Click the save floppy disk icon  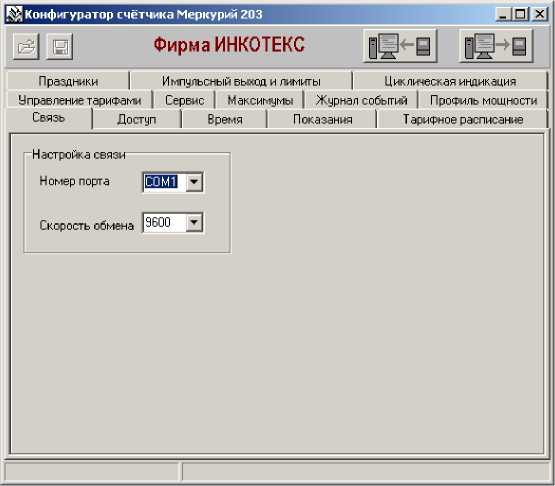[59, 46]
